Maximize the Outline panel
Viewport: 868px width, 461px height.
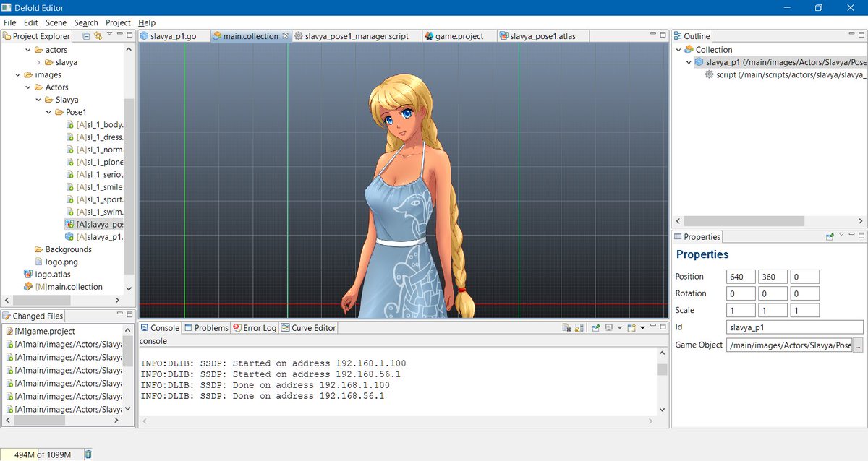pyautogui.click(x=861, y=35)
